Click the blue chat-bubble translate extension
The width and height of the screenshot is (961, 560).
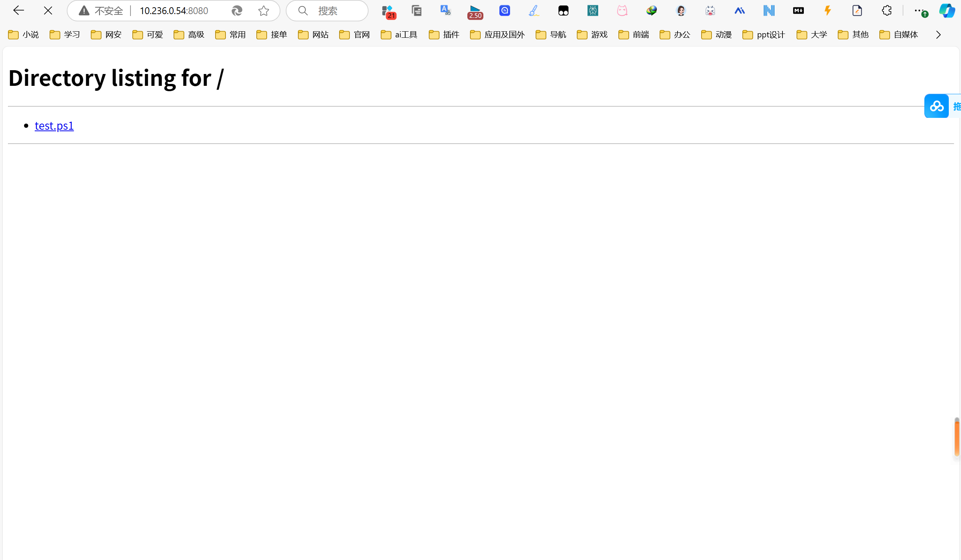[x=505, y=11]
